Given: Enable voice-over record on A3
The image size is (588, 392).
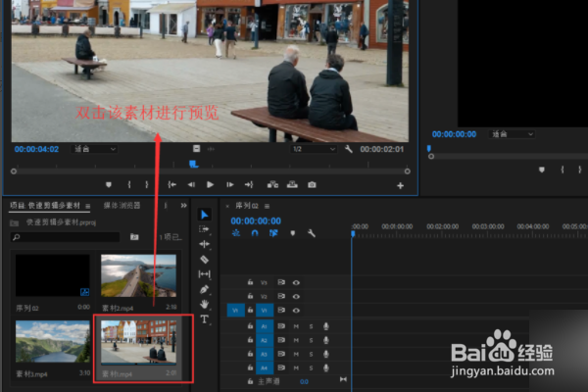Looking at the screenshot, I should pyautogui.click(x=326, y=354).
